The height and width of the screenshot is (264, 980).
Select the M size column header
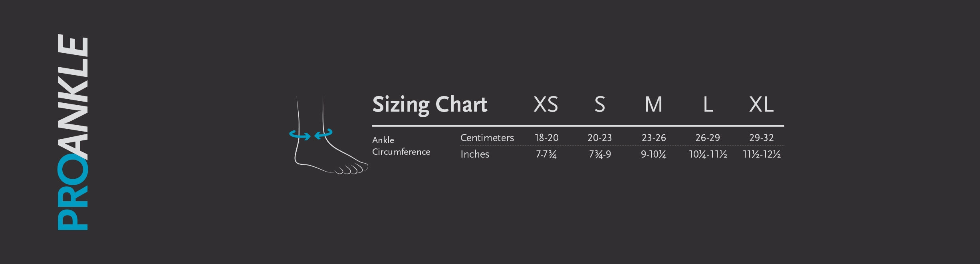(653, 104)
